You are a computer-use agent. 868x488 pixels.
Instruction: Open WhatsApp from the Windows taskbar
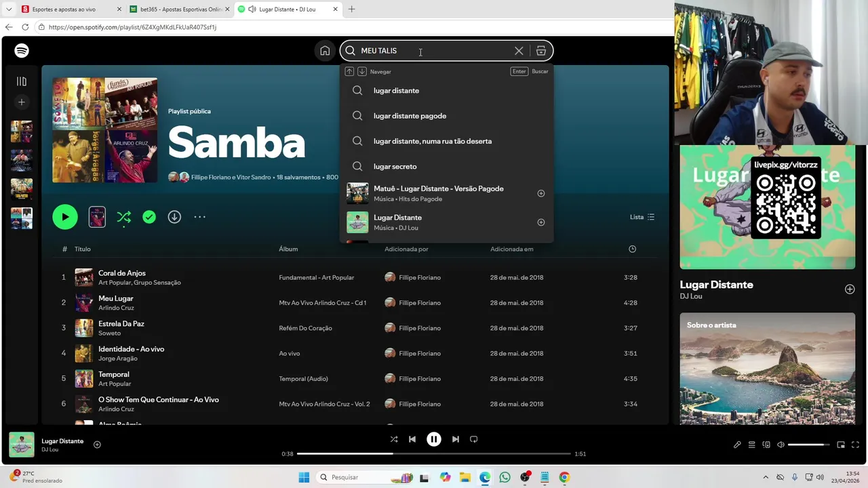click(505, 477)
